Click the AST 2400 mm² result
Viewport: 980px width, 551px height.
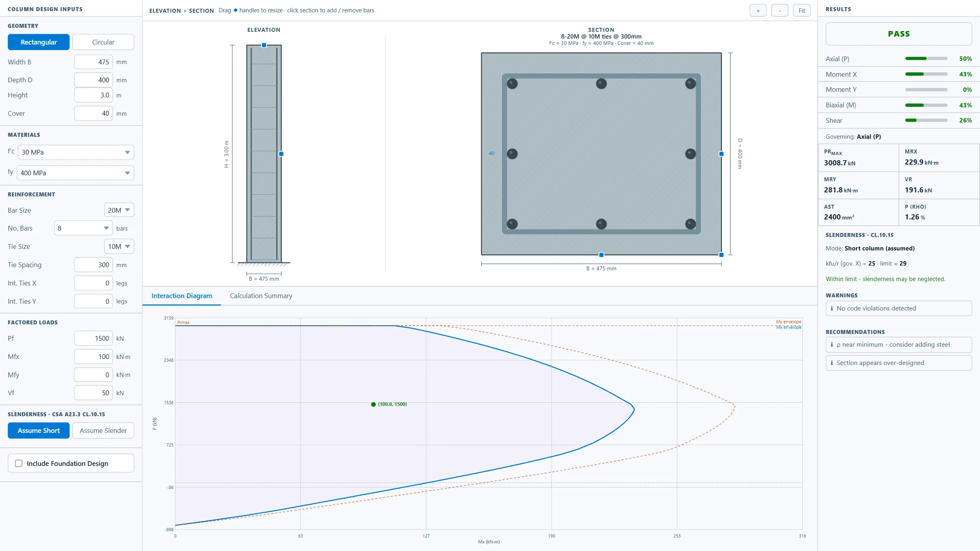tap(858, 212)
